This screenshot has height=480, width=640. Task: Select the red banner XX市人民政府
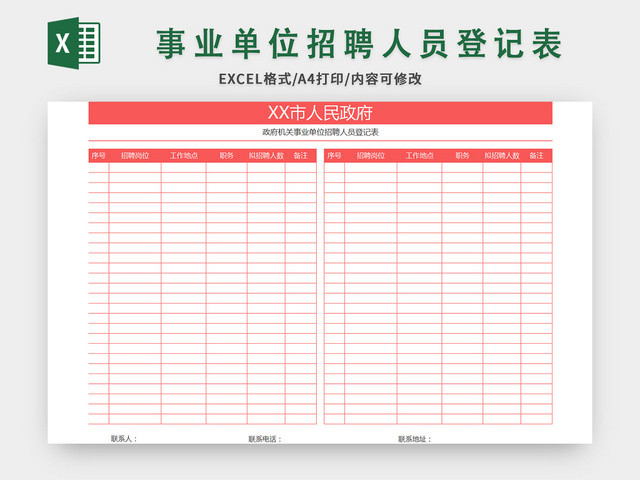[x=320, y=113]
